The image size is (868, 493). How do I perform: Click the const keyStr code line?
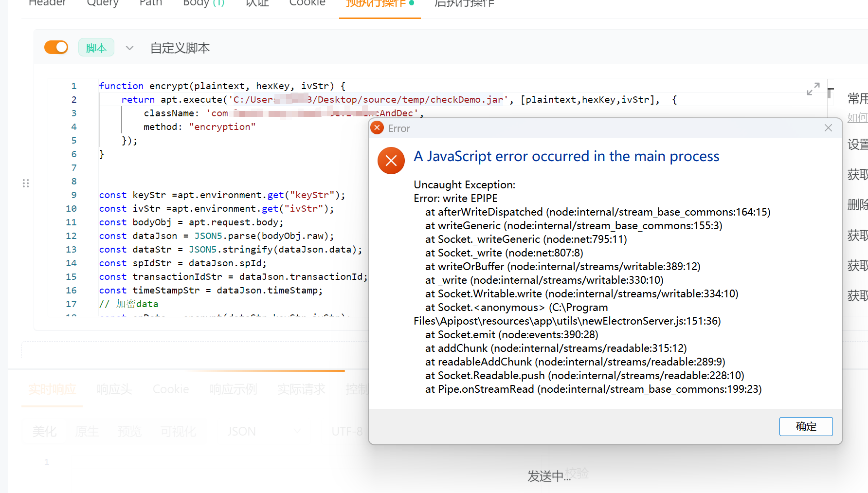click(x=222, y=195)
